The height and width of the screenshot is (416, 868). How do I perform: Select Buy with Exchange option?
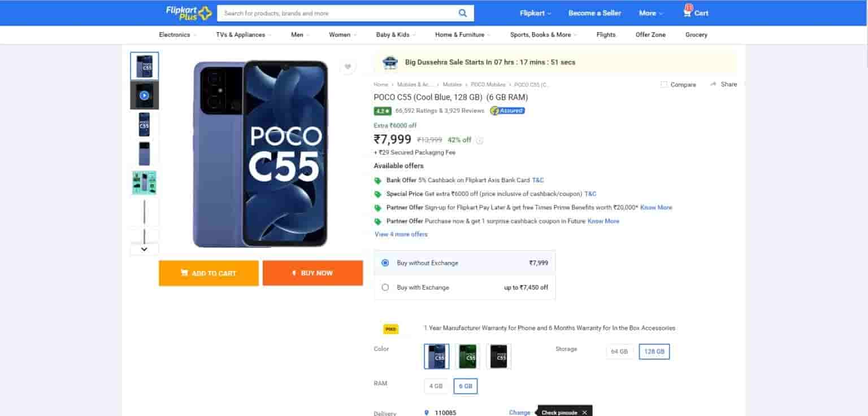click(385, 287)
